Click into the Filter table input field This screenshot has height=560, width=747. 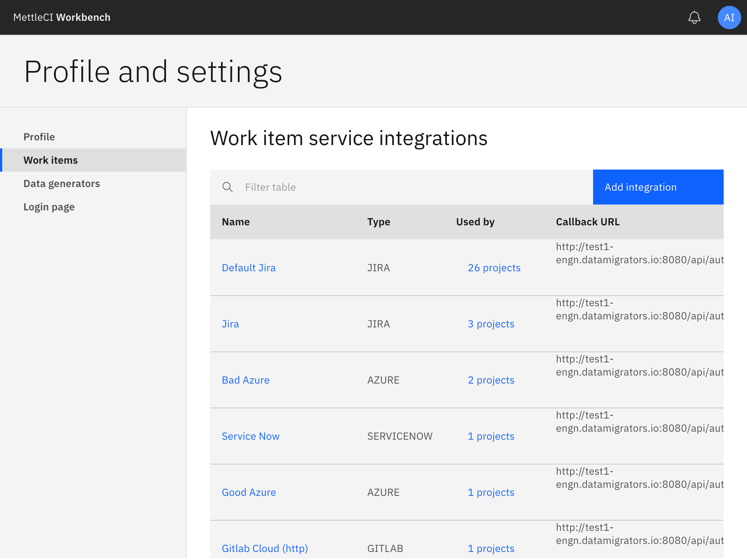[x=328, y=187]
